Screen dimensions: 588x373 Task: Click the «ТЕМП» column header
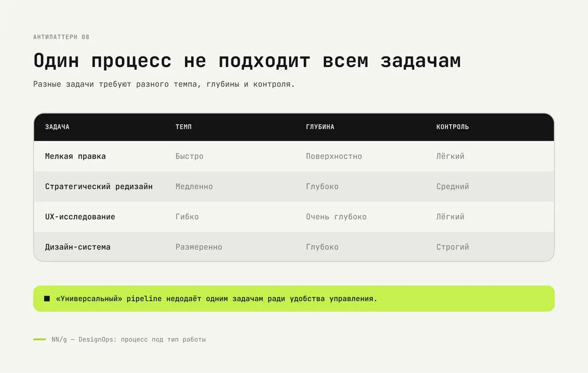point(184,127)
